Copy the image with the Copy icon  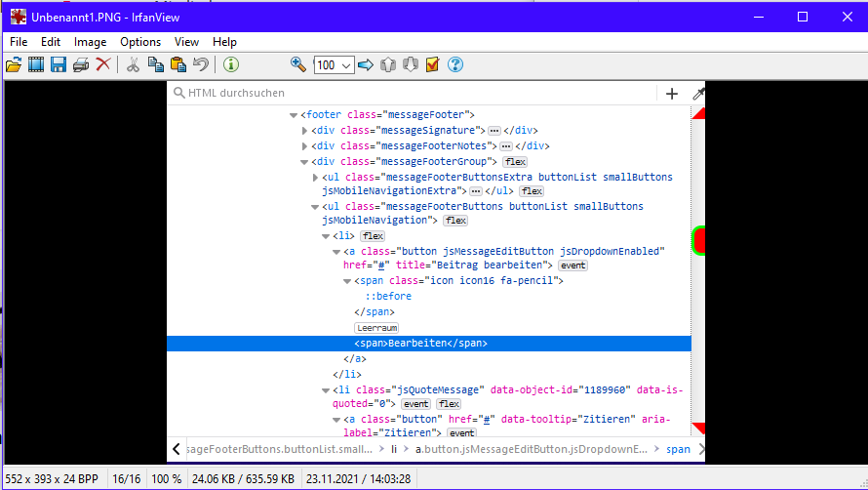155,64
